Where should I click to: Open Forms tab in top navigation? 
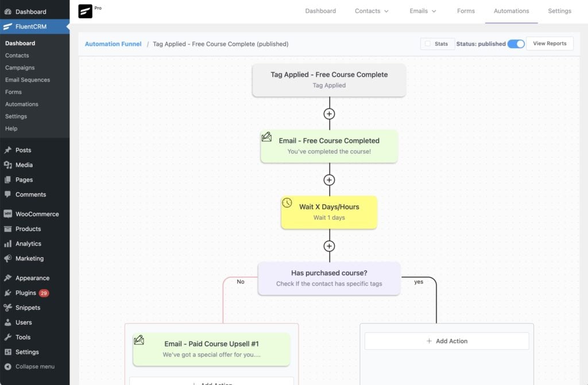(x=466, y=11)
